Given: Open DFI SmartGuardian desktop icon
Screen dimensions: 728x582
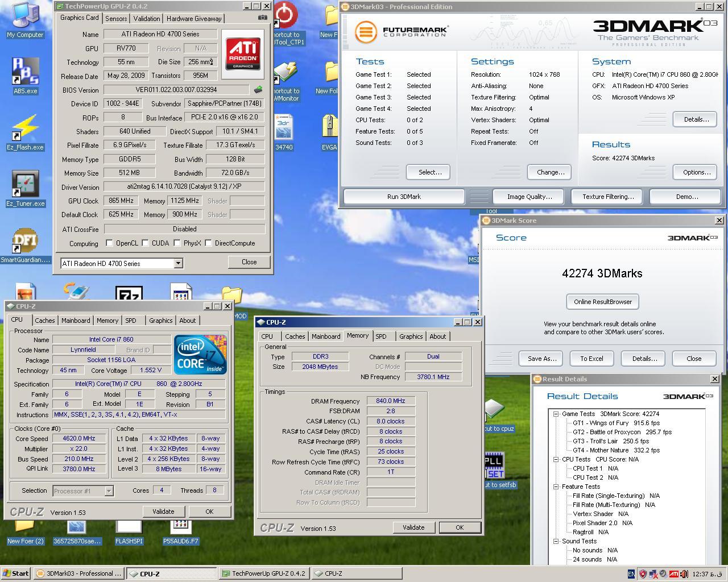Looking at the screenshot, I should 25,244.
